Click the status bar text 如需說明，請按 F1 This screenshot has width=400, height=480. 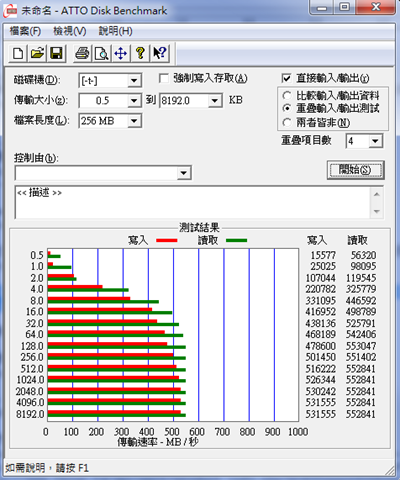[47, 468]
